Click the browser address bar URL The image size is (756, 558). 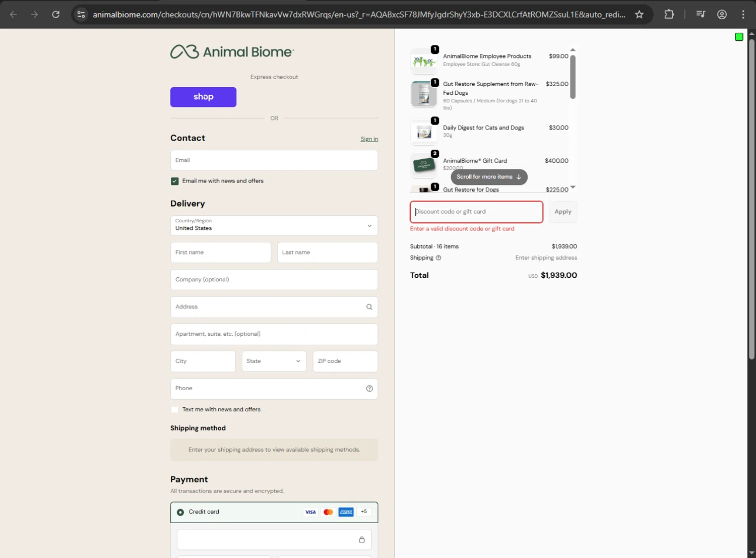(x=359, y=14)
